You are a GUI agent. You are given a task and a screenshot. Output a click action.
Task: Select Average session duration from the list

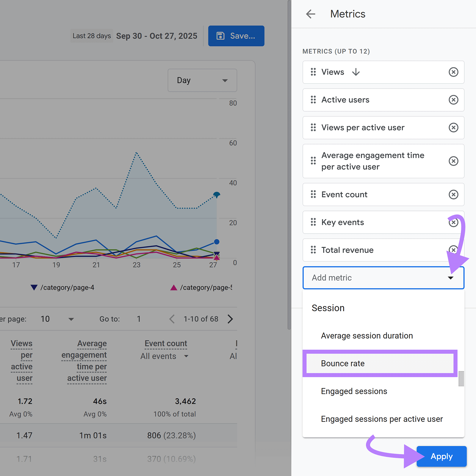pyautogui.click(x=367, y=336)
